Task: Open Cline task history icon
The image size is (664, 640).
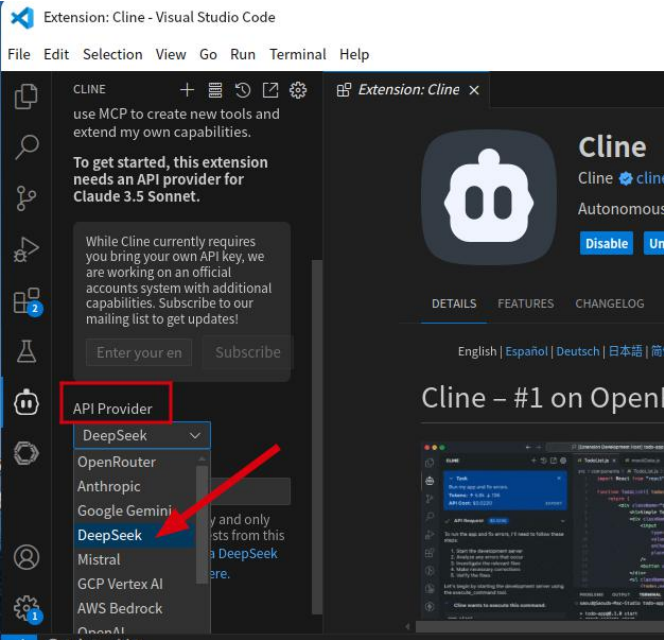Action: [x=243, y=90]
